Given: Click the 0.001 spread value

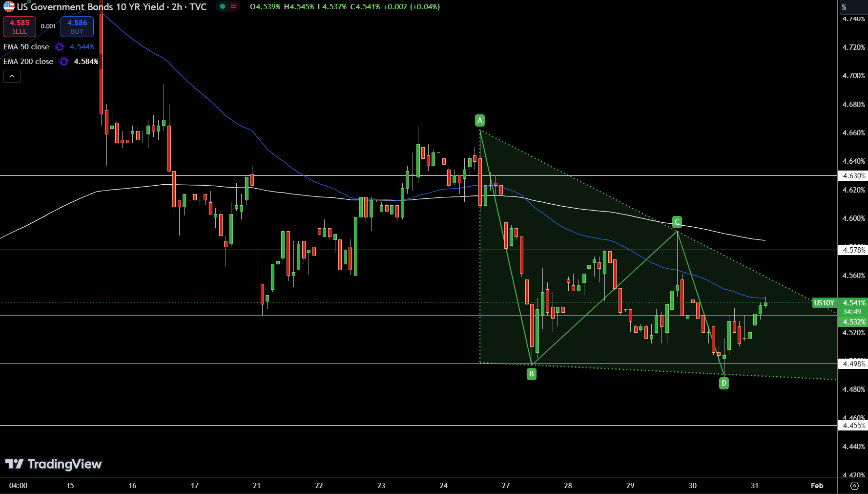Looking at the screenshot, I should (48, 26).
